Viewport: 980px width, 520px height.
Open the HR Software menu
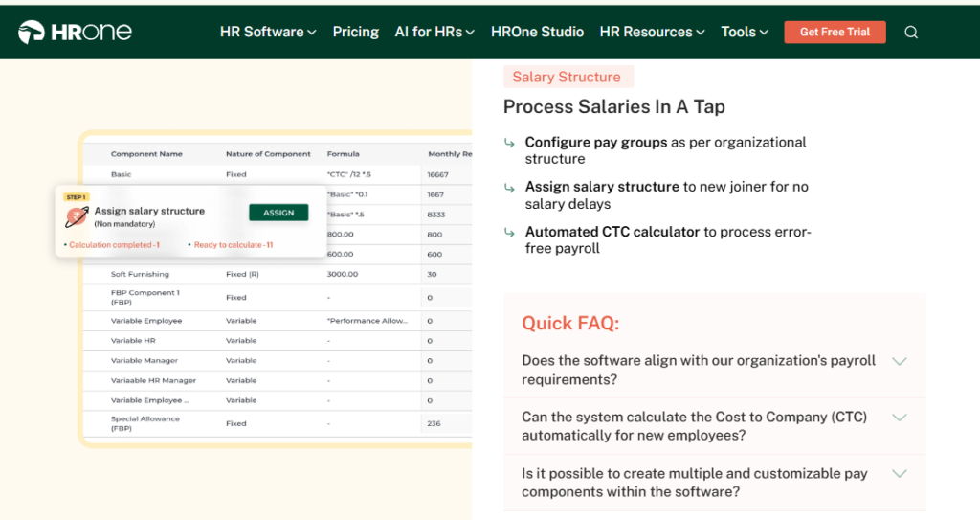click(268, 32)
